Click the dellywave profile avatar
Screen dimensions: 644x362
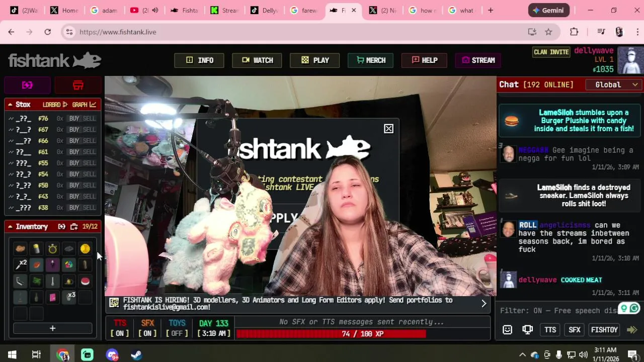click(630, 60)
